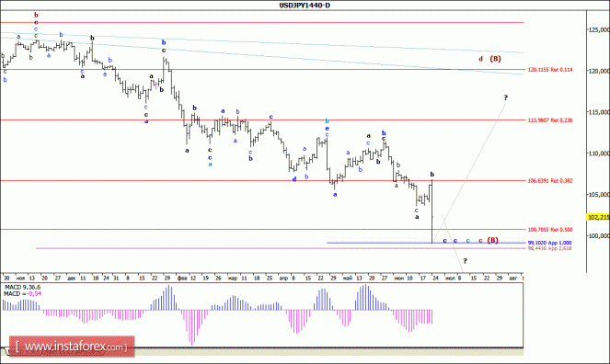This screenshot has height=364, width=610.
Task: Click the июл month marker on the date axis
Action: [450, 279]
